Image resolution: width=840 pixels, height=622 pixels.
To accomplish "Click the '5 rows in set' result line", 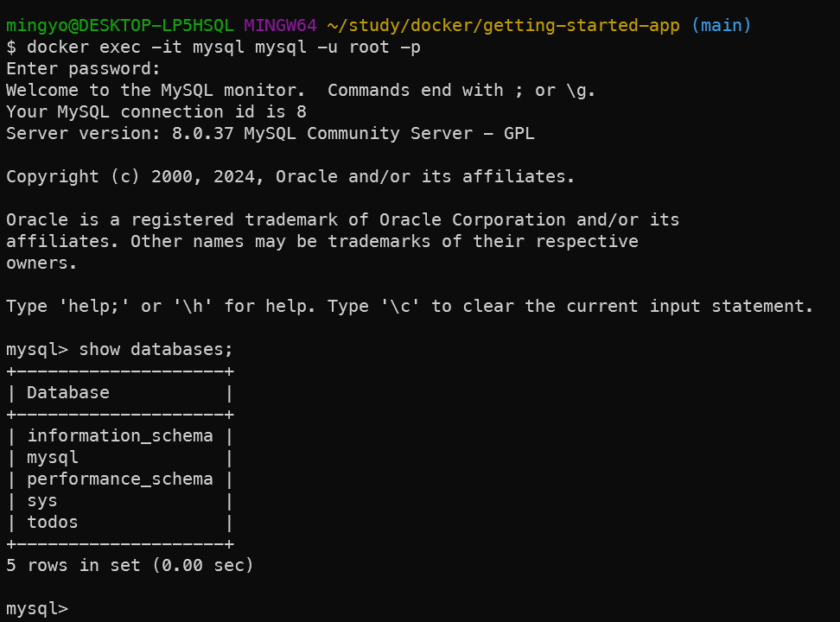I will 130,565.
